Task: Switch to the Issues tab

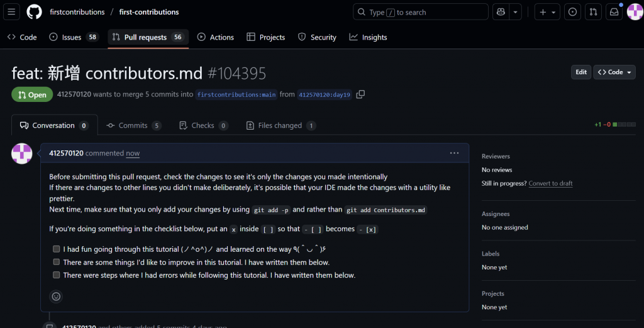Action: (74, 37)
